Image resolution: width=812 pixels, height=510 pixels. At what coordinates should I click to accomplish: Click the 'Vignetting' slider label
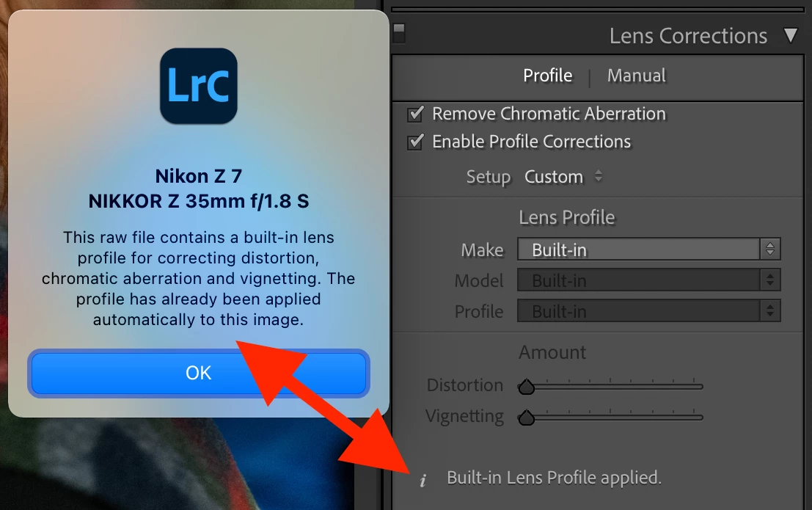pyautogui.click(x=464, y=416)
